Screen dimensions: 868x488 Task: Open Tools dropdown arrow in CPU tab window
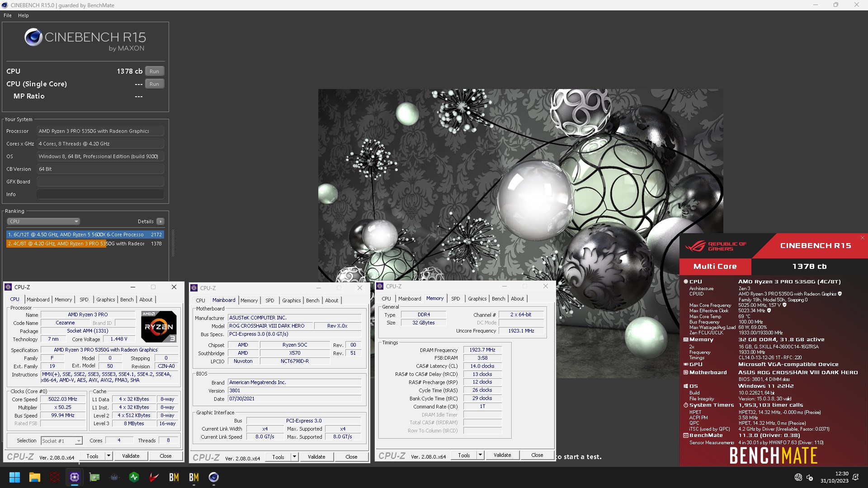click(x=108, y=456)
